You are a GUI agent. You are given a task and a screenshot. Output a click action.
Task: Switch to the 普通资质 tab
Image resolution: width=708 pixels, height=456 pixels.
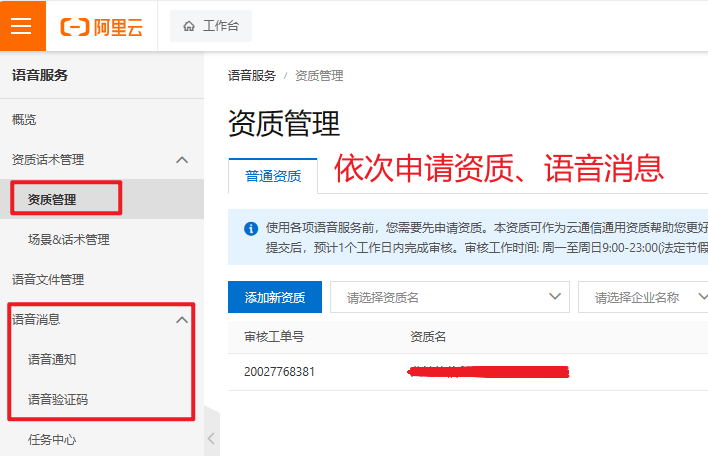pos(273,176)
